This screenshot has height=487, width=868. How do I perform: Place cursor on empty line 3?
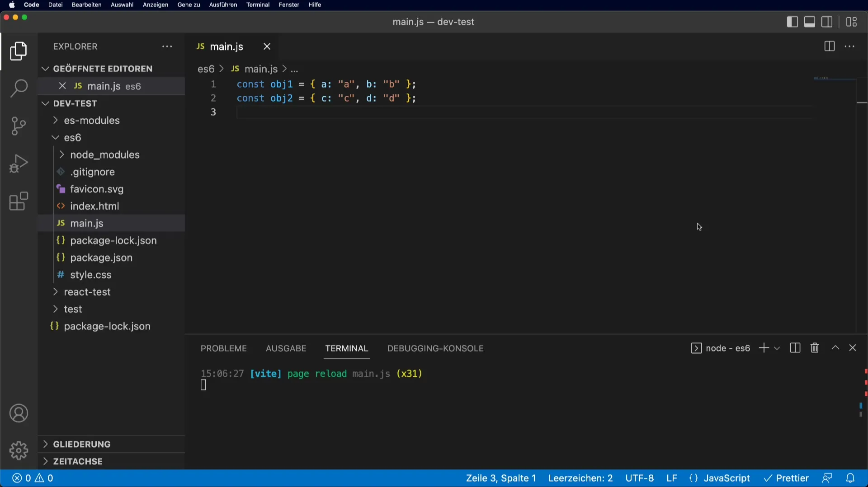pos(524,112)
